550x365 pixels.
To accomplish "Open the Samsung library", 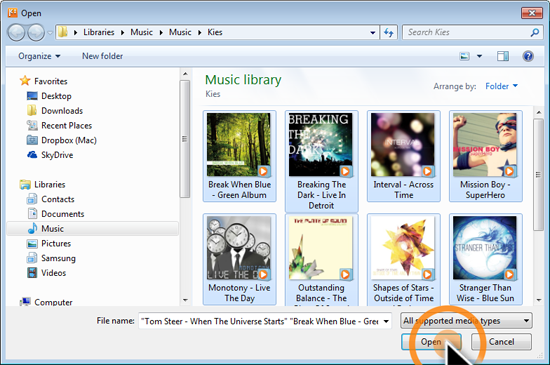I will 58,258.
